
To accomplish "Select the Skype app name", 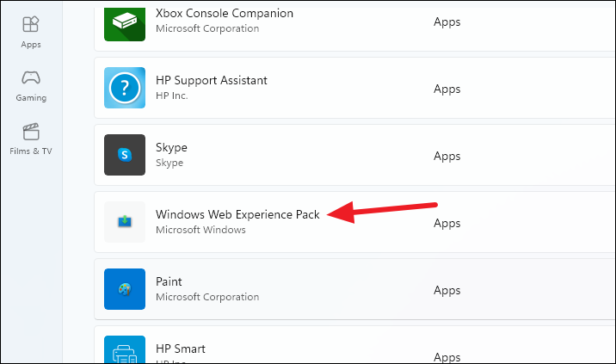I will pyautogui.click(x=171, y=148).
